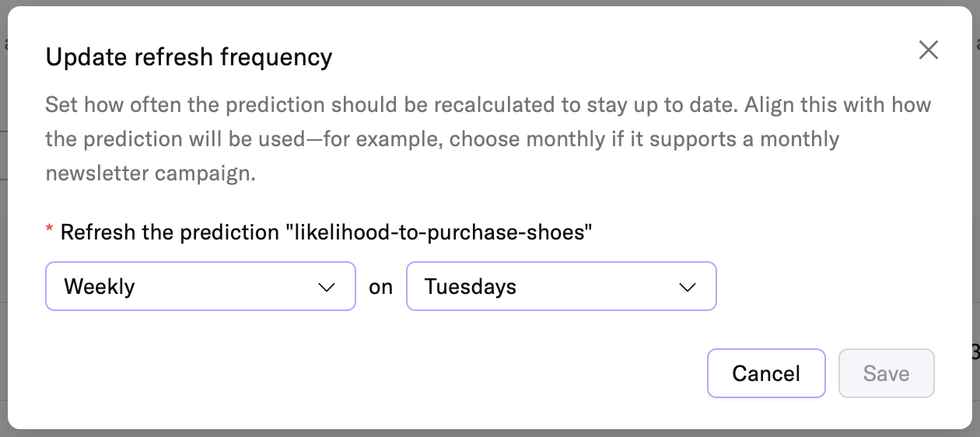The image size is (980, 437).
Task: Click the dimmed backdrop below the dialog
Action: (490, 433)
